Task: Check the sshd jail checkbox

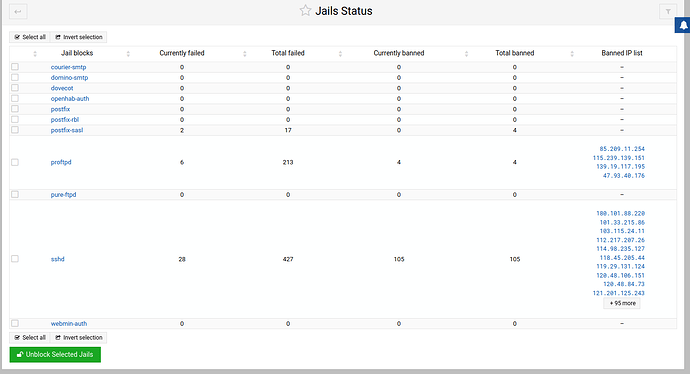Action: click(15, 259)
